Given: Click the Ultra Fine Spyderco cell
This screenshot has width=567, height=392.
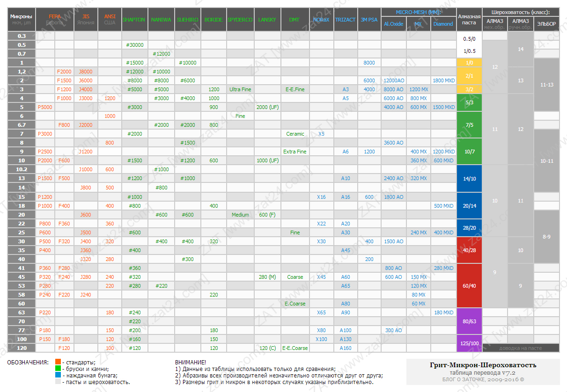Looking at the screenshot, I should 240,89.
